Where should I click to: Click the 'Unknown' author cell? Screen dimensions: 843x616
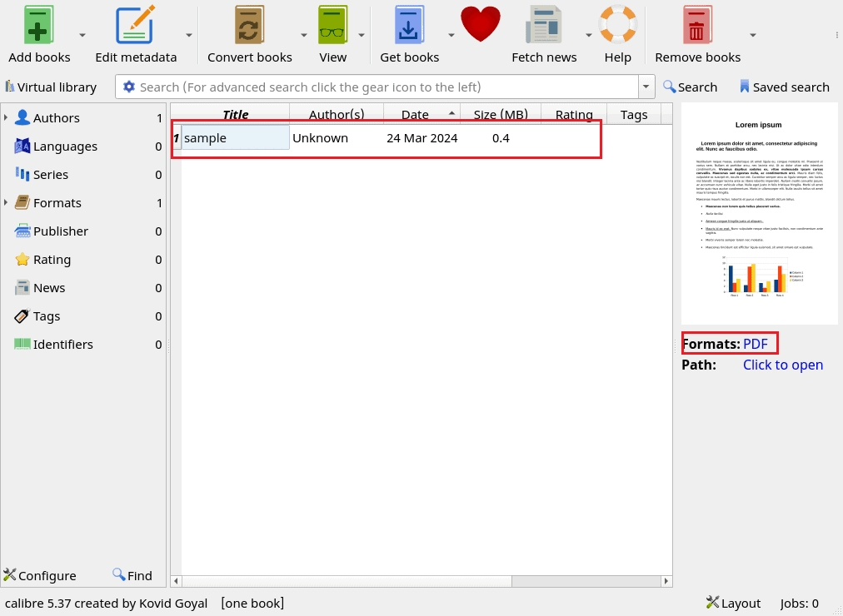tap(337, 138)
